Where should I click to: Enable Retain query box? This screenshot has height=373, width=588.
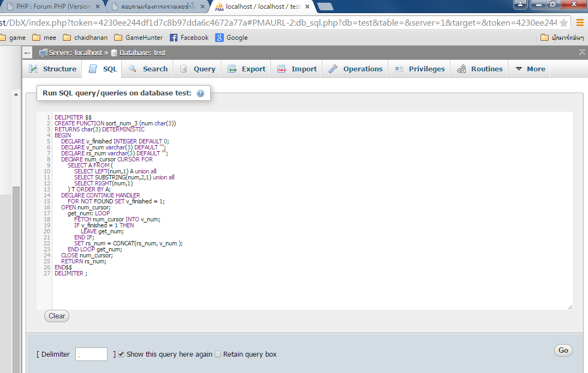click(x=217, y=354)
